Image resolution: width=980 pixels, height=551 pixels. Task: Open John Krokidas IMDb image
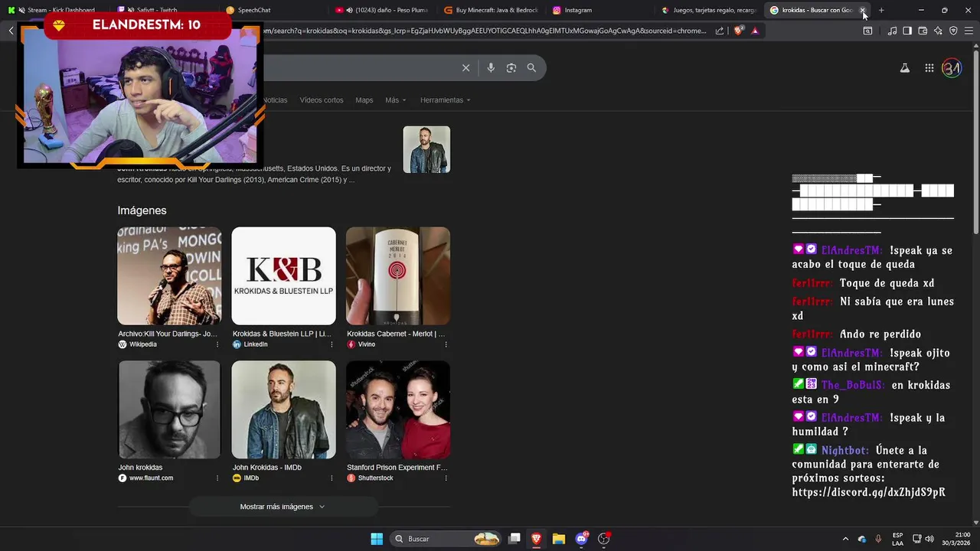pos(283,410)
